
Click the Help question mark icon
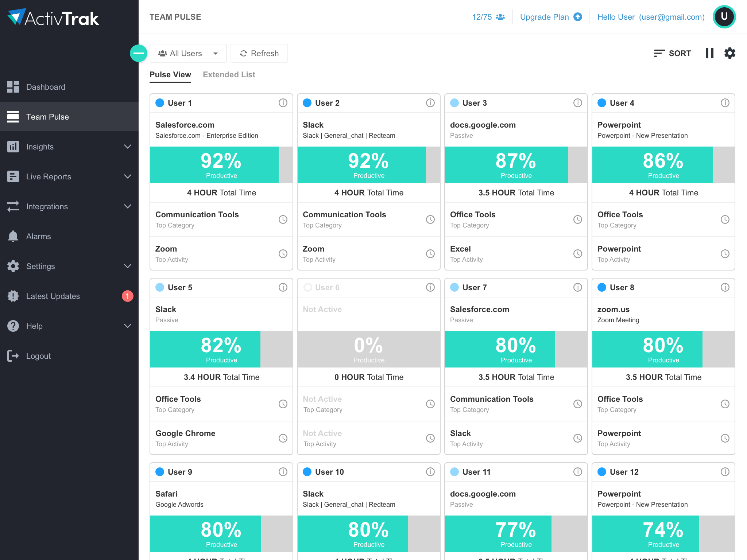[13, 326]
